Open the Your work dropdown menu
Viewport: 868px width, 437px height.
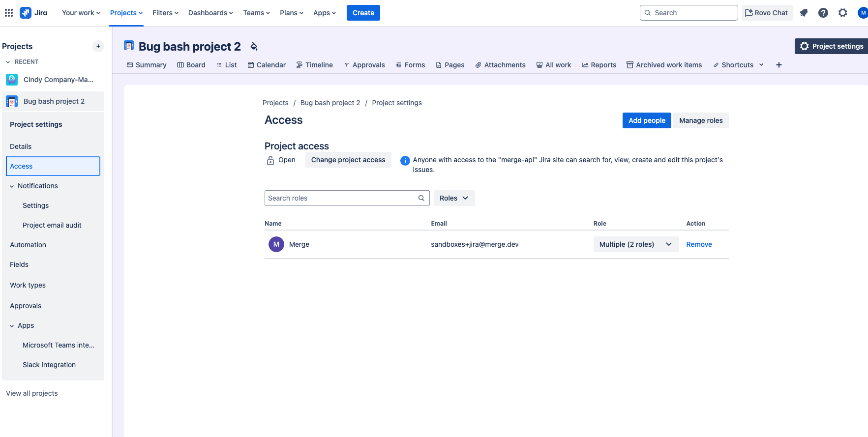click(x=81, y=13)
